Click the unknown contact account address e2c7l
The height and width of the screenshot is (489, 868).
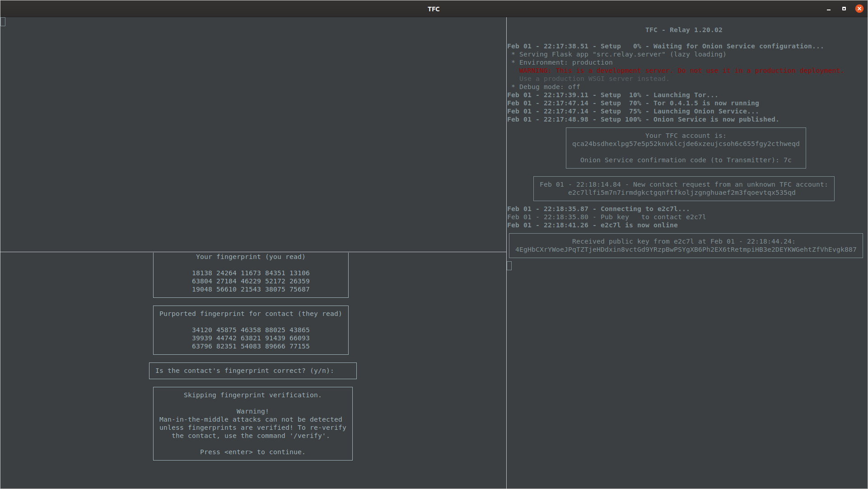(681, 193)
